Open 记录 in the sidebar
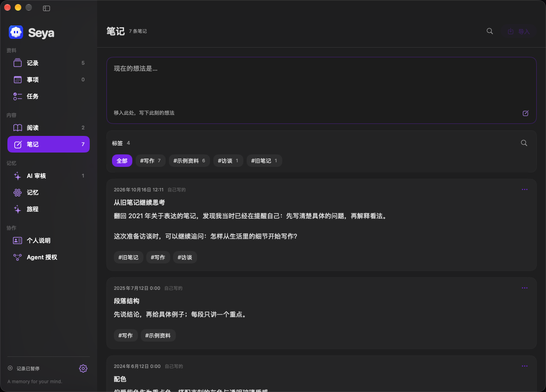The height and width of the screenshot is (392, 546). [x=49, y=63]
